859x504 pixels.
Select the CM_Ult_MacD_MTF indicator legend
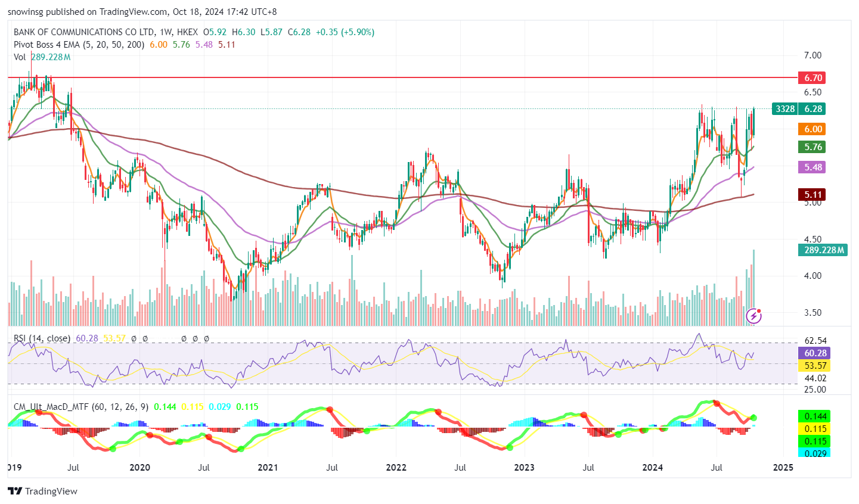(x=81, y=406)
